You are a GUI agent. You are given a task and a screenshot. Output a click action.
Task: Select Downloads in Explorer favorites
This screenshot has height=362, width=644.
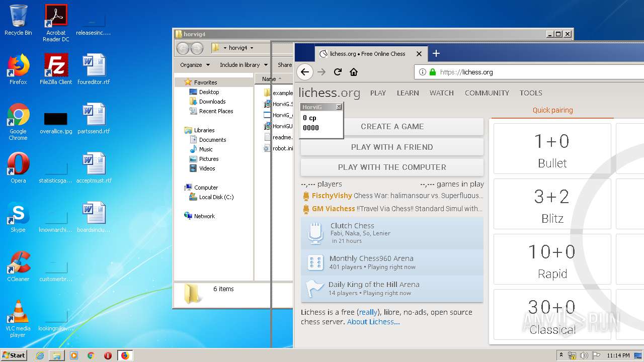tap(212, 102)
